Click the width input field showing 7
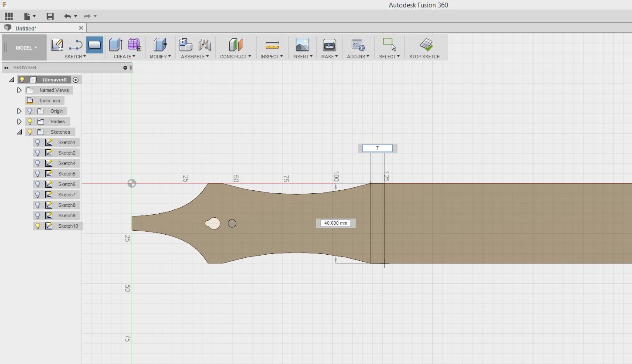This screenshot has width=632, height=364. pyautogui.click(x=377, y=148)
